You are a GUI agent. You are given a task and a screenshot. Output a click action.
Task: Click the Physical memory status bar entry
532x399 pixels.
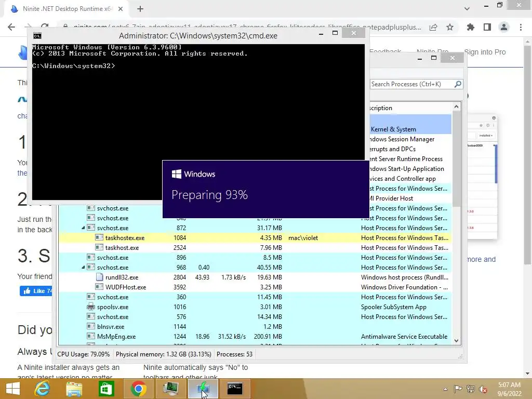pyautogui.click(x=163, y=354)
